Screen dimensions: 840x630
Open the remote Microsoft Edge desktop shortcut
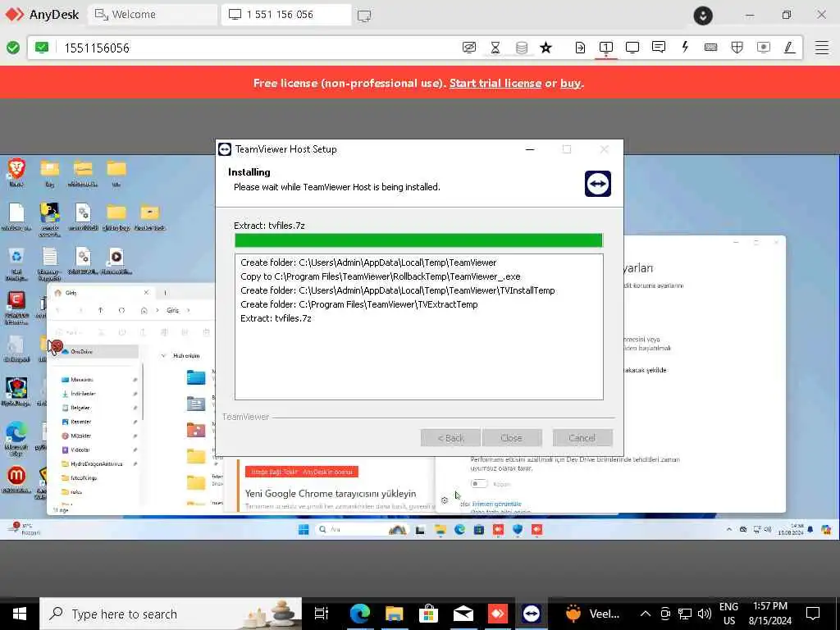coord(16,438)
